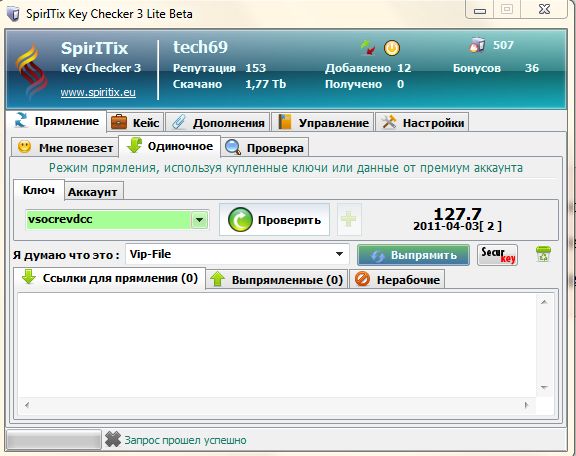The height and width of the screenshot is (456, 576).
Task: Click the horizontal scrollbar right arrow
Action: click(x=526, y=405)
